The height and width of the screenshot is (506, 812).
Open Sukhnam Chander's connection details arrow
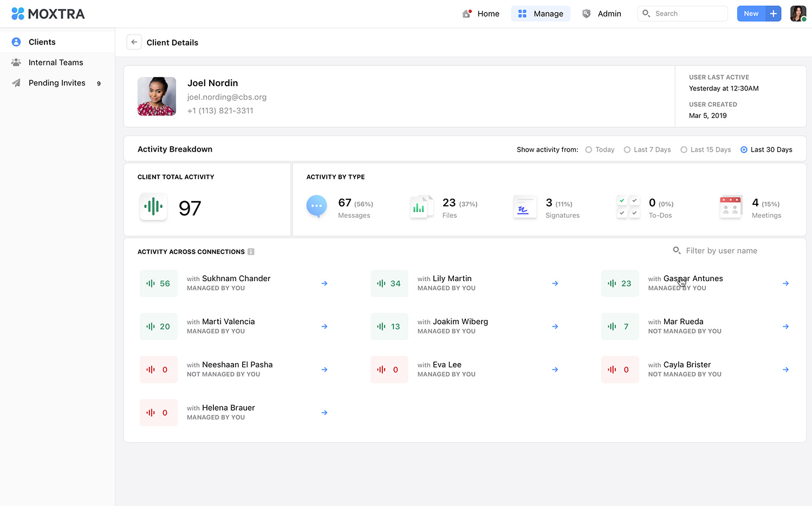[324, 283]
